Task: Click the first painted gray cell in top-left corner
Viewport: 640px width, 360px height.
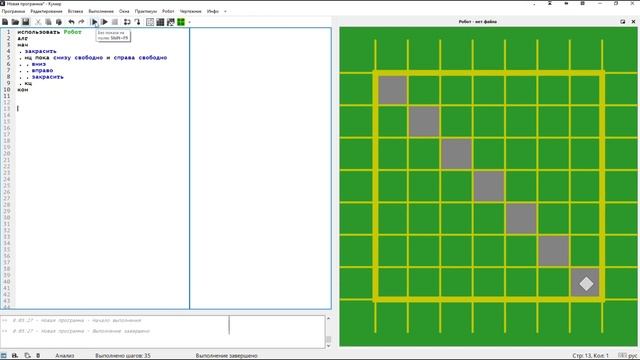Action: 393,90
